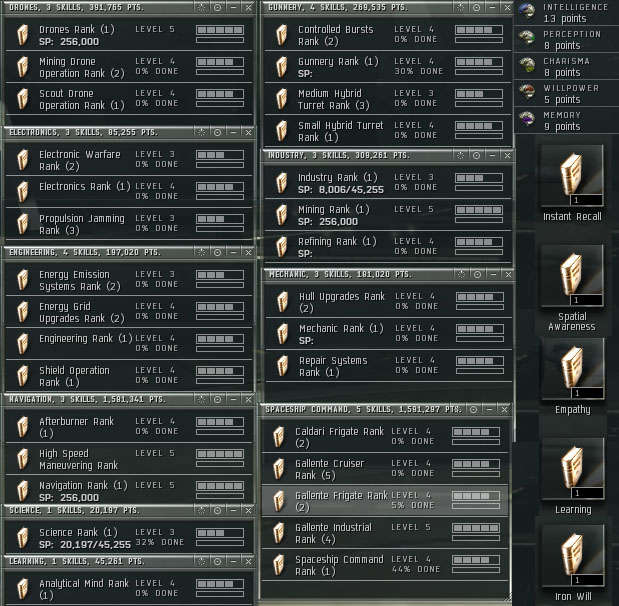Click the Perception attribute brain icon
The width and height of the screenshot is (619, 606).
[527, 38]
